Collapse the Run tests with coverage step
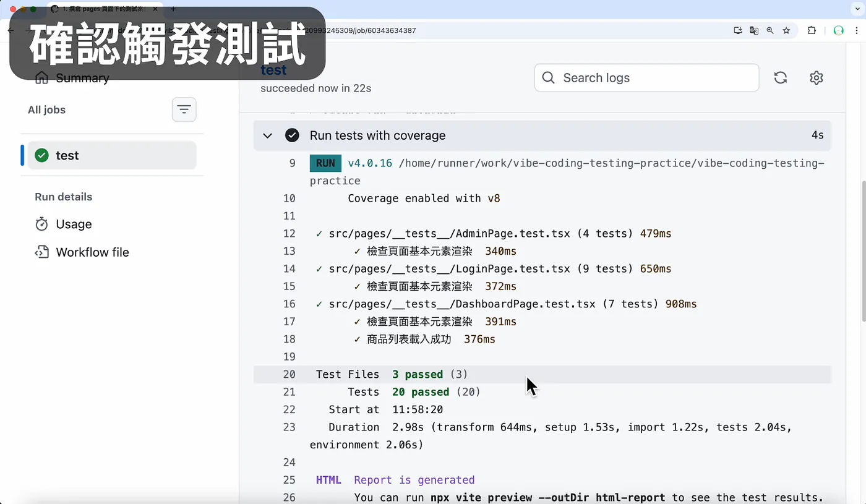This screenshot has width=866, height=504. click(x=267, y=135)
